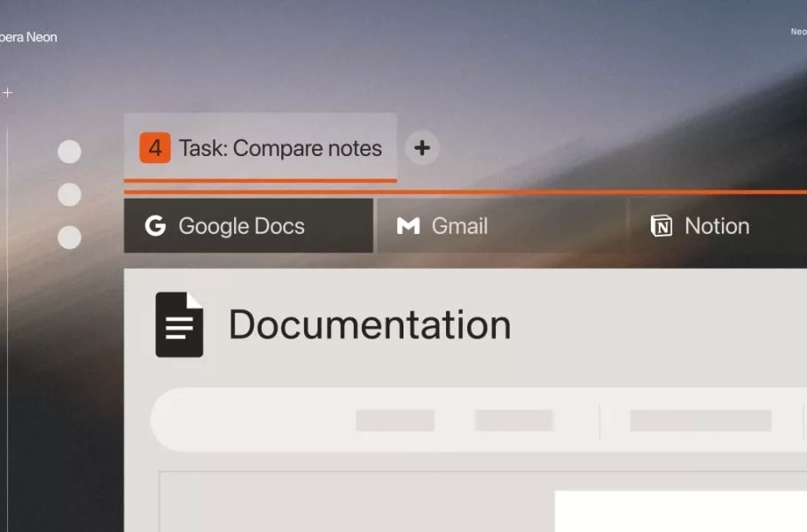Screen dimensions: 807x532
Task: Switch to the Notion tab
Action: click(x=719, y=226)
